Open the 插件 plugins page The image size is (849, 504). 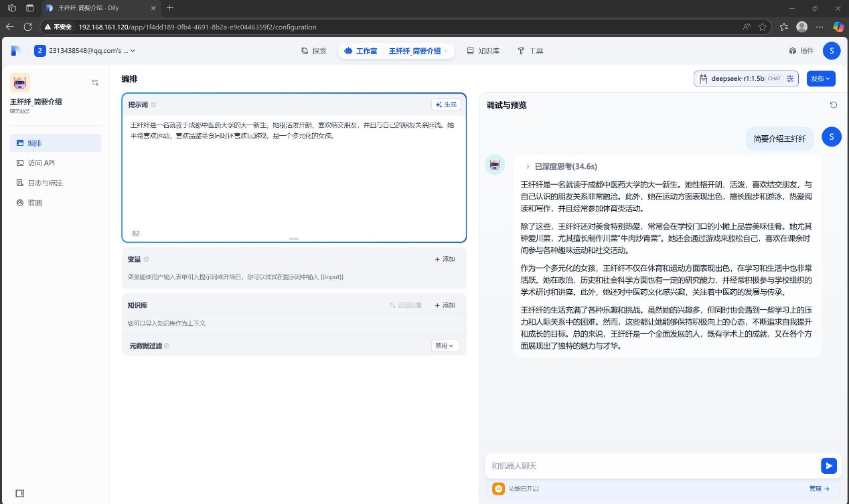point(801,51)
